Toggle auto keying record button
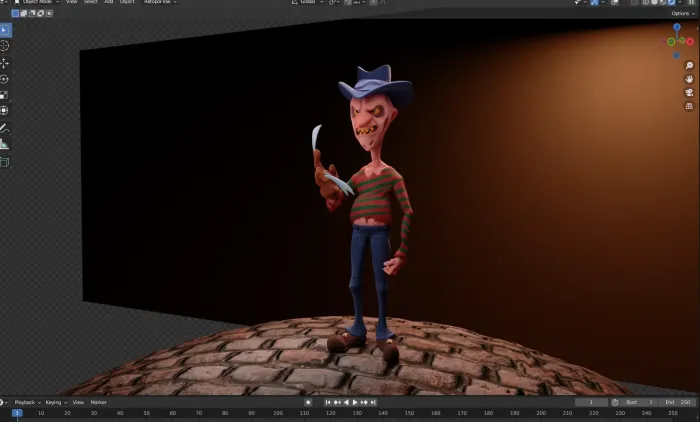This screenshot has width=700, height=422. coord(308,402)
